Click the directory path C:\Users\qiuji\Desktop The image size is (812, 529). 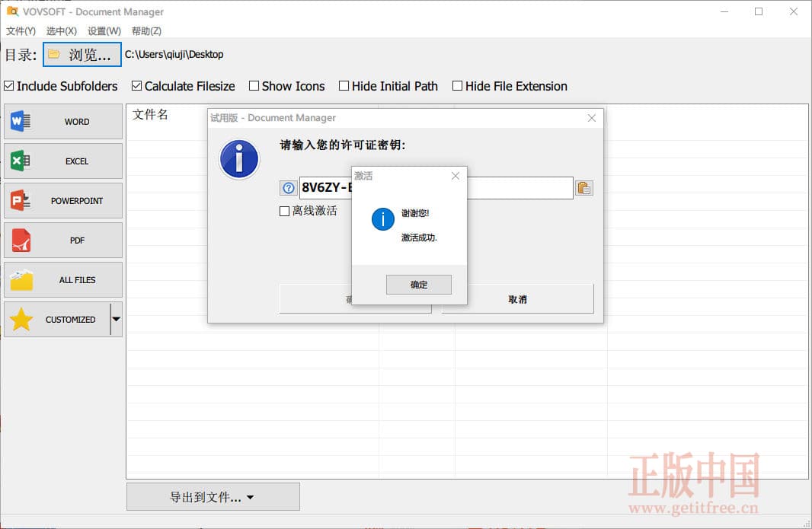[174, 54]
